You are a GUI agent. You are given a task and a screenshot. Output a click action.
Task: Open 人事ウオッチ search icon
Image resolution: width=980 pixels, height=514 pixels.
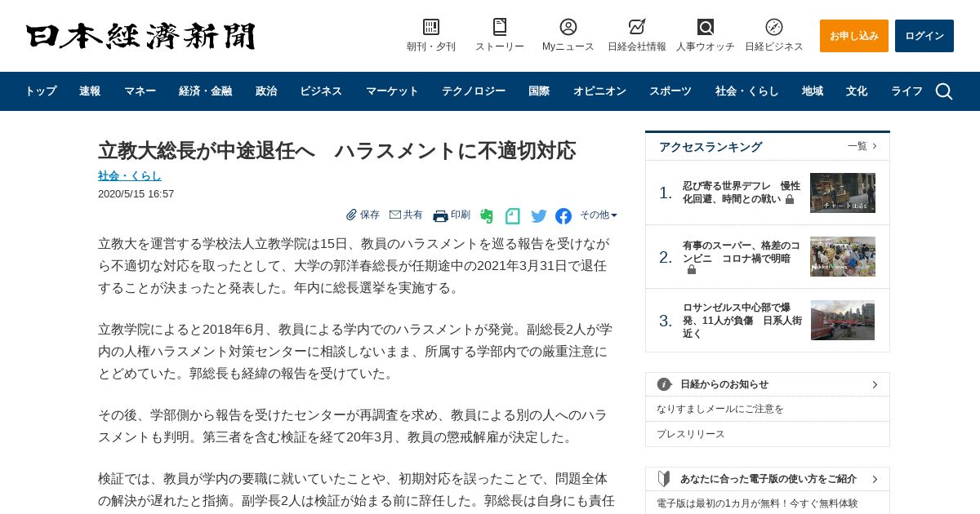[706, 27]
